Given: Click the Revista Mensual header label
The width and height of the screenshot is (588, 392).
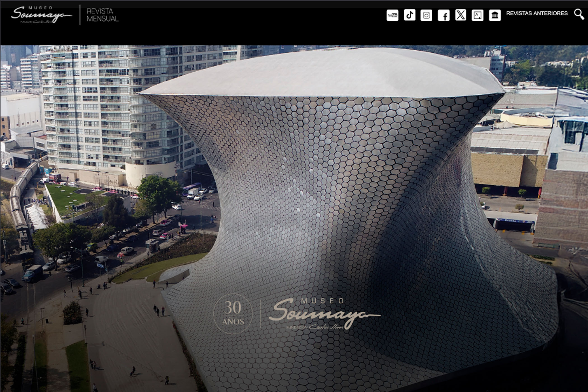Looking at the screenshot, I should 102,15.
